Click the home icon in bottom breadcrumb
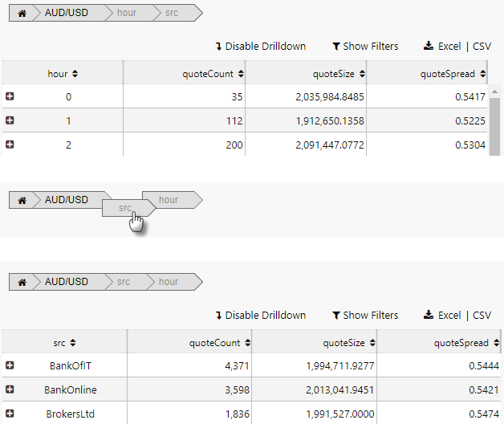Screen dimensions: 504x424 tap(22, 283)
